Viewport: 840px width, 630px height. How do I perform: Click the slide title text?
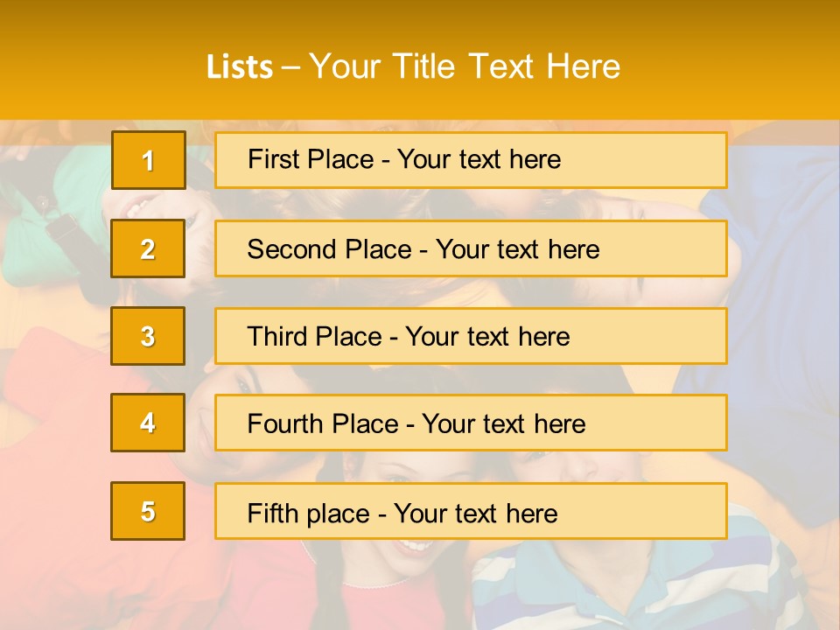click(413, 66)
